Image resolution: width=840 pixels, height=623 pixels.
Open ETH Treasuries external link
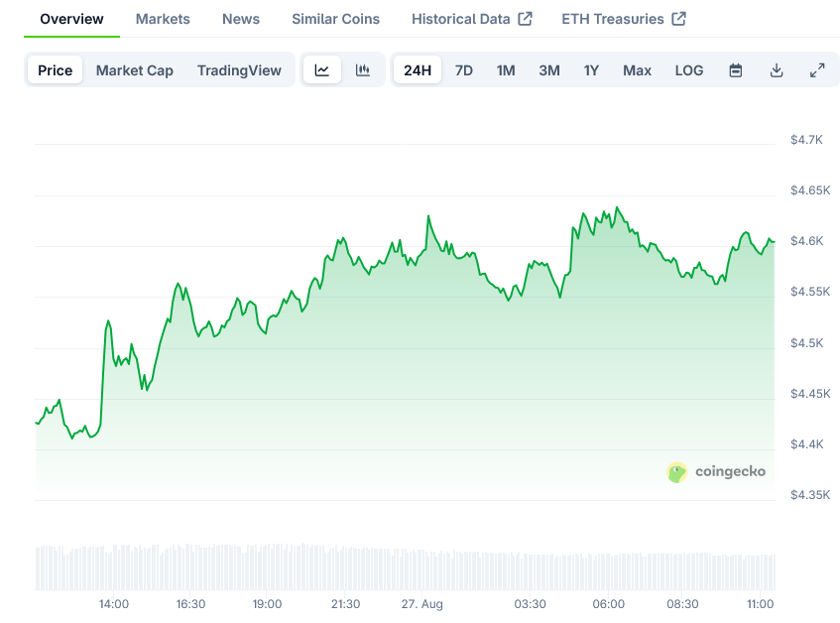624,19
